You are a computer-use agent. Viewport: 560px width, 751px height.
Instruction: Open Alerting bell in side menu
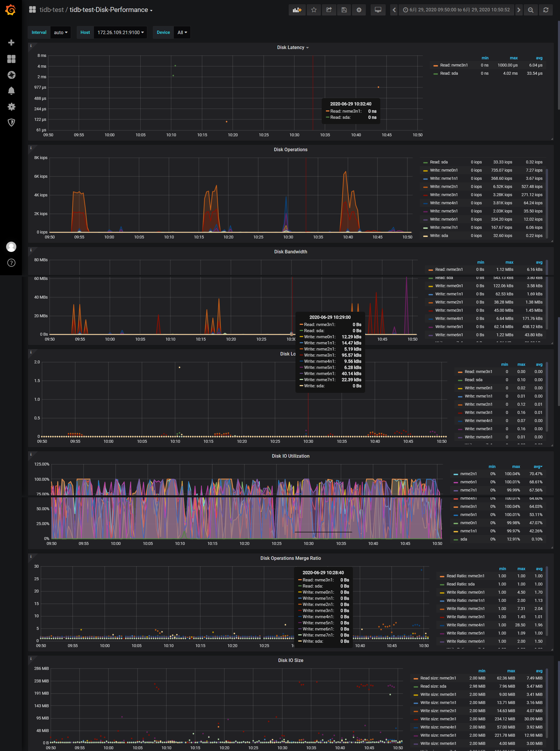11,90
